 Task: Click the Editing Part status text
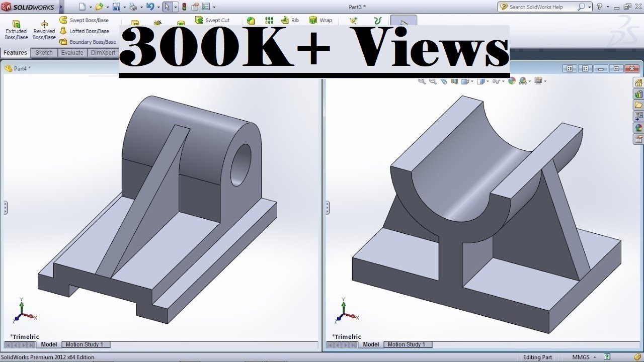click(x=537, y=357)
